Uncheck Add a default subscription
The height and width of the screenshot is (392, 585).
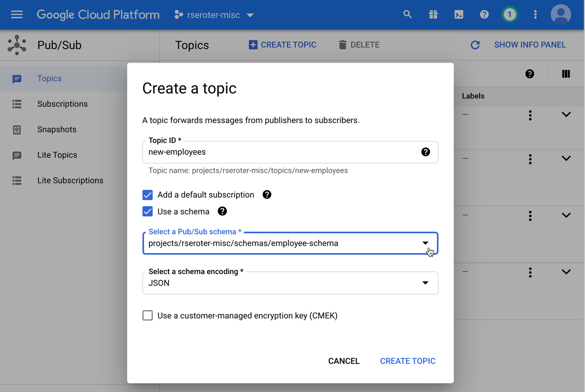148,195
